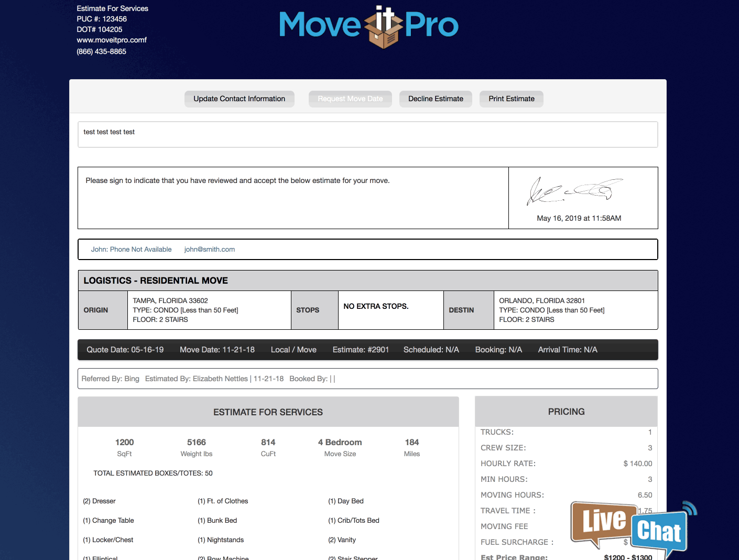
Task: Click the '184 Miles' value
Action: pos(412,447)
